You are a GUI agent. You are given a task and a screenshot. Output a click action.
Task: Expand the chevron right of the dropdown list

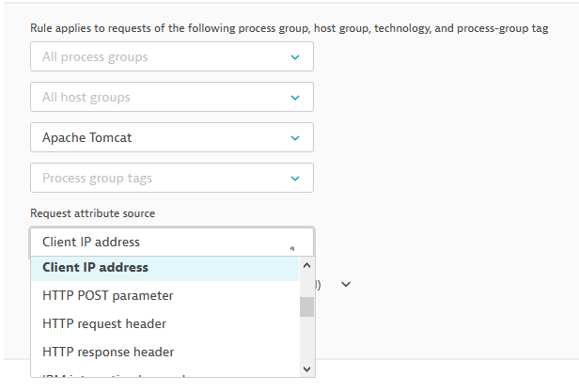pos(345,284)
